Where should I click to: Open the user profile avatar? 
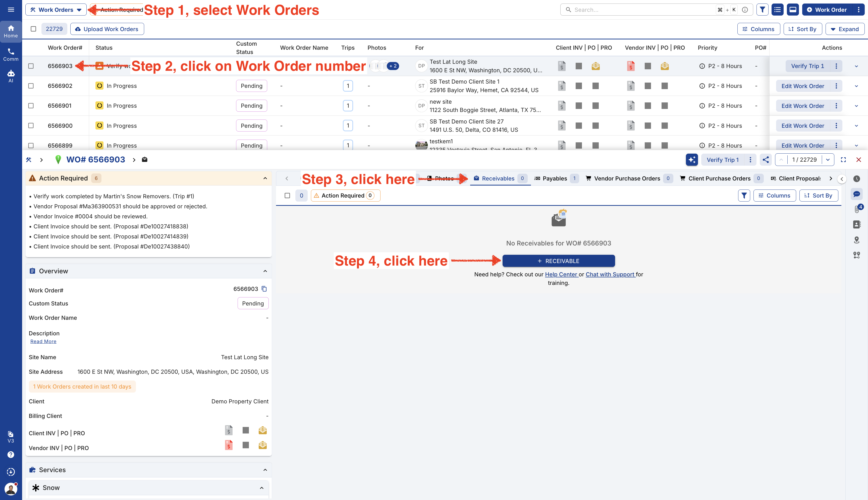tap(11, 489)
